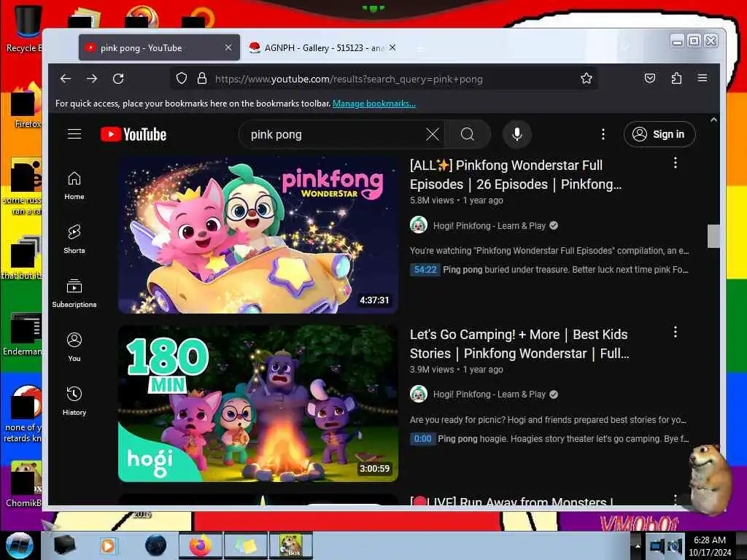Screen dimensions: 747x560
Task: Start voice search with the microphone
Action: [x=517, y=134]
